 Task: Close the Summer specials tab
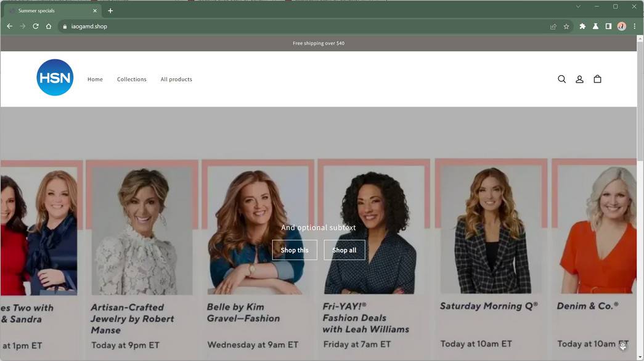pyautogui.click(x=95, y=10)
